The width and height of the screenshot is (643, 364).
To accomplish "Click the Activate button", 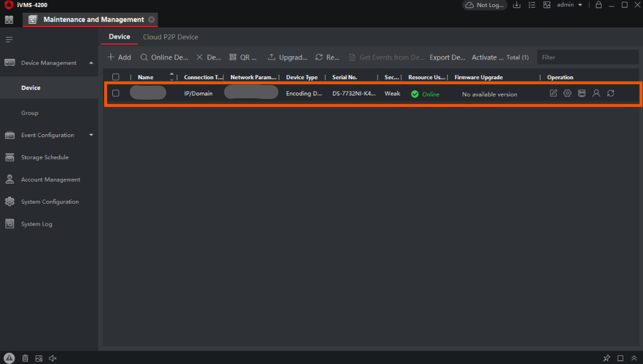I will [x=487, y=57].
